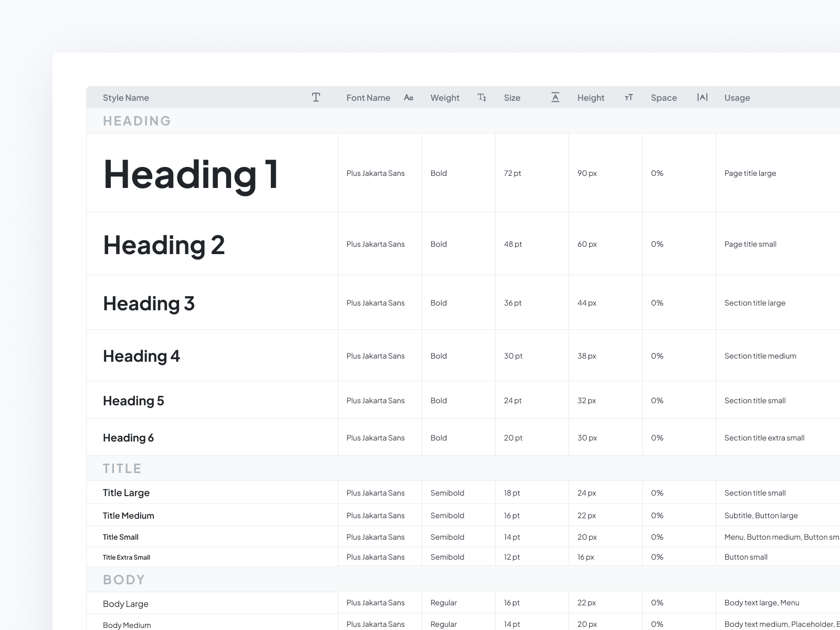
Task: Click 0% space value in Heading 3 row
Action: pos(657,303)
